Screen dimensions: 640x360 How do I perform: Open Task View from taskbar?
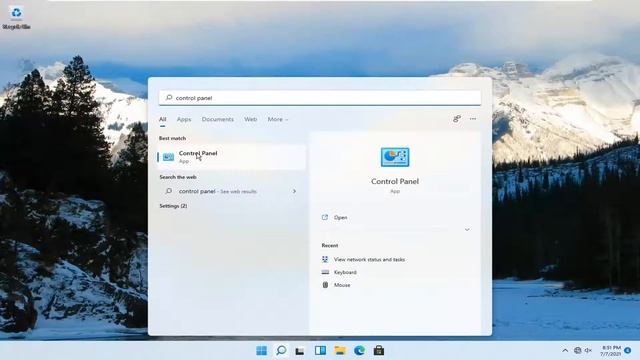(300, 350)
